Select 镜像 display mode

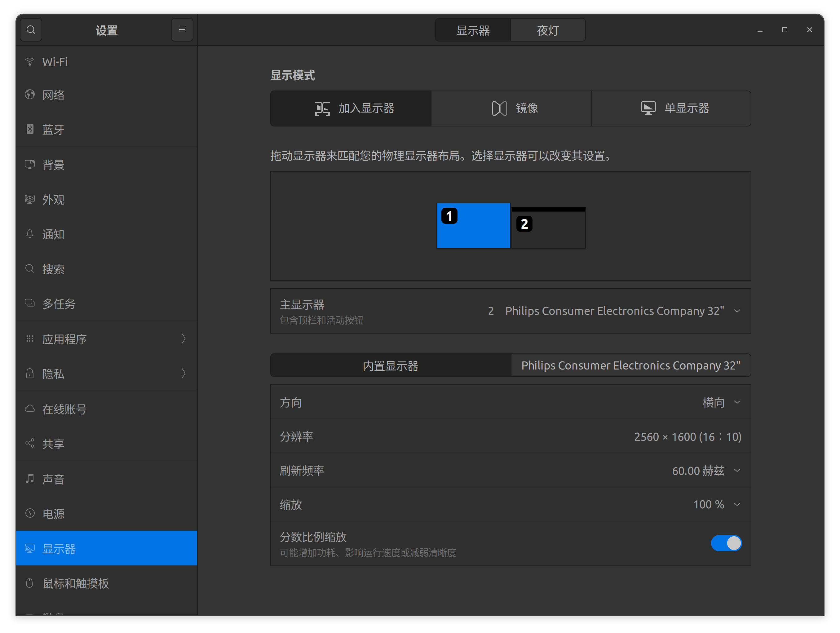[x=511, y=108]
